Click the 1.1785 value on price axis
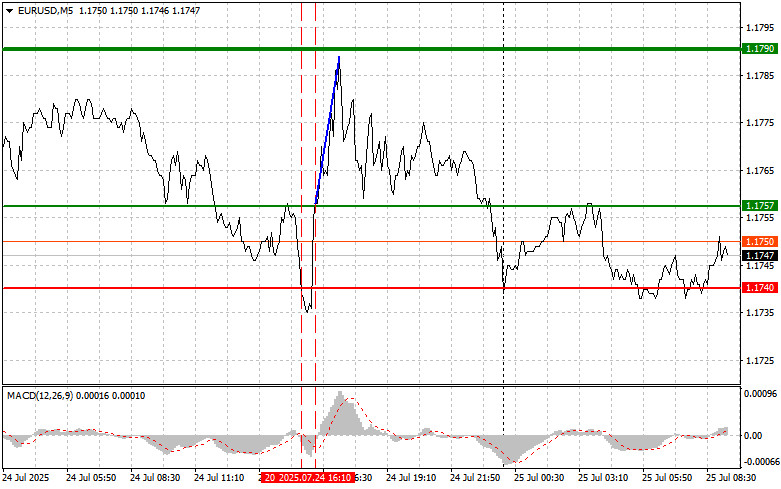The height and width of the screenshot is (489, 781). [x=759, y=75]
